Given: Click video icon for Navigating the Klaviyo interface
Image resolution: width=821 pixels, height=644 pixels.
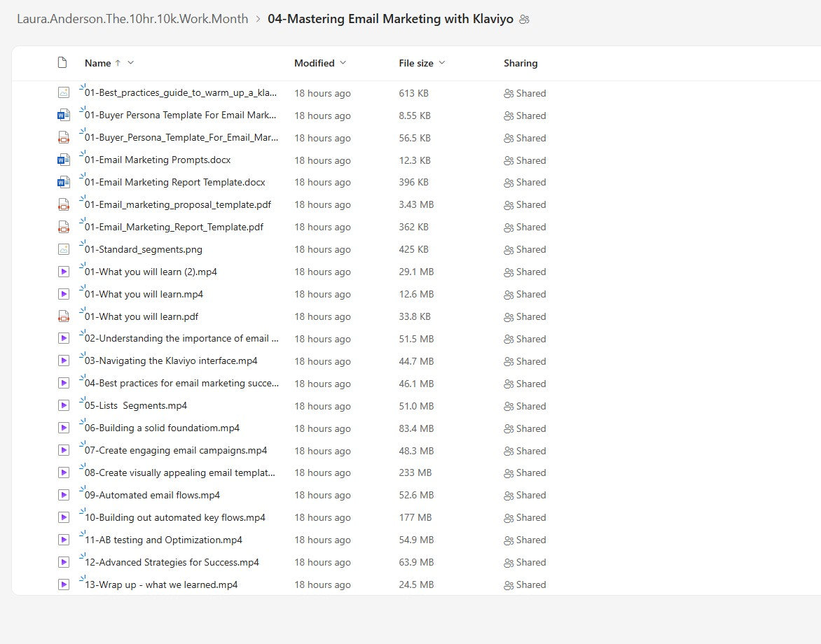Looking at the screenshot, I should tap(64, 361).
